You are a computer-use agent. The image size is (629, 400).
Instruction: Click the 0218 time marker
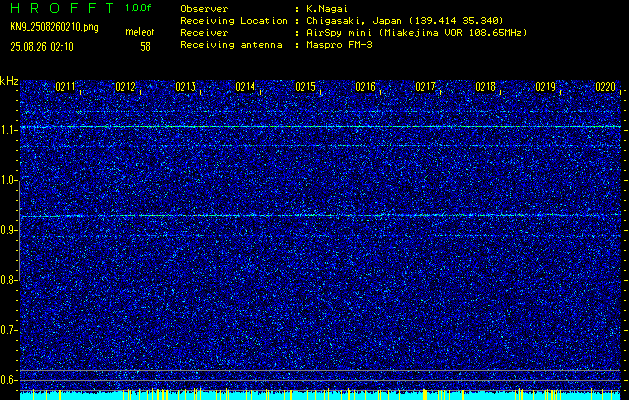click(485, 87)
